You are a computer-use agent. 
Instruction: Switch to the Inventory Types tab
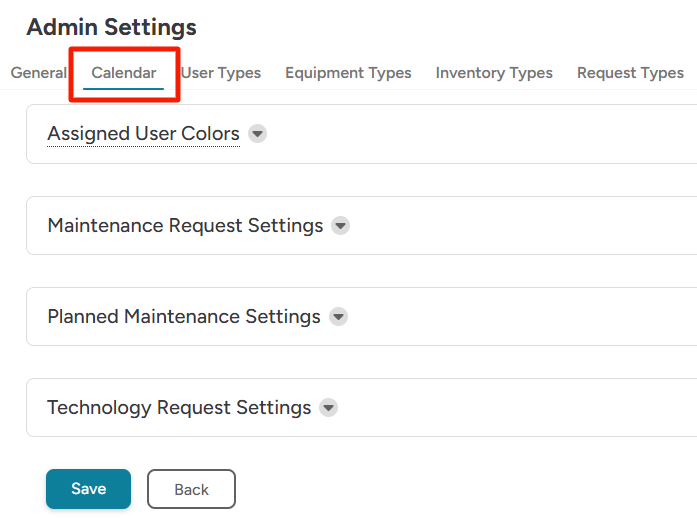coord(494,73)
